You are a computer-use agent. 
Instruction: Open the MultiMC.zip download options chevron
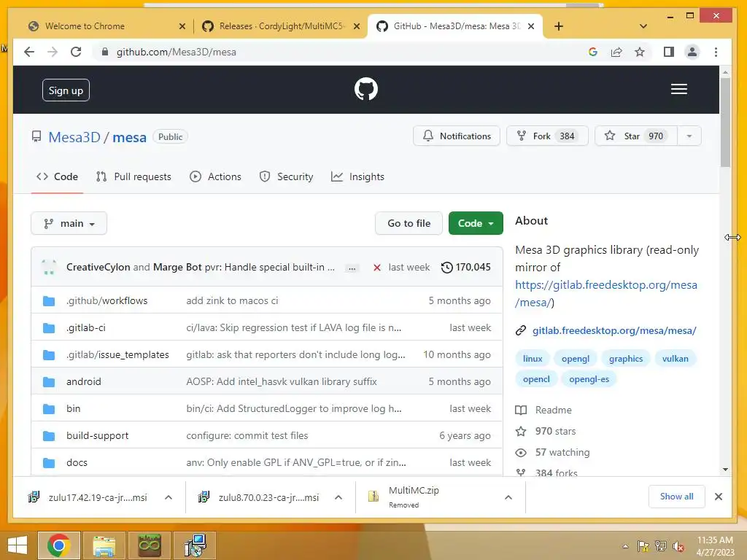[x=508, y=497]
